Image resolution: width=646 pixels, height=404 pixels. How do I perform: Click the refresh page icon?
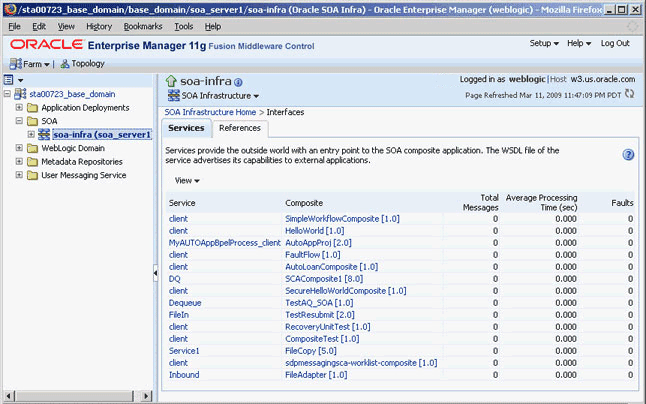click(x=629, y=94)
